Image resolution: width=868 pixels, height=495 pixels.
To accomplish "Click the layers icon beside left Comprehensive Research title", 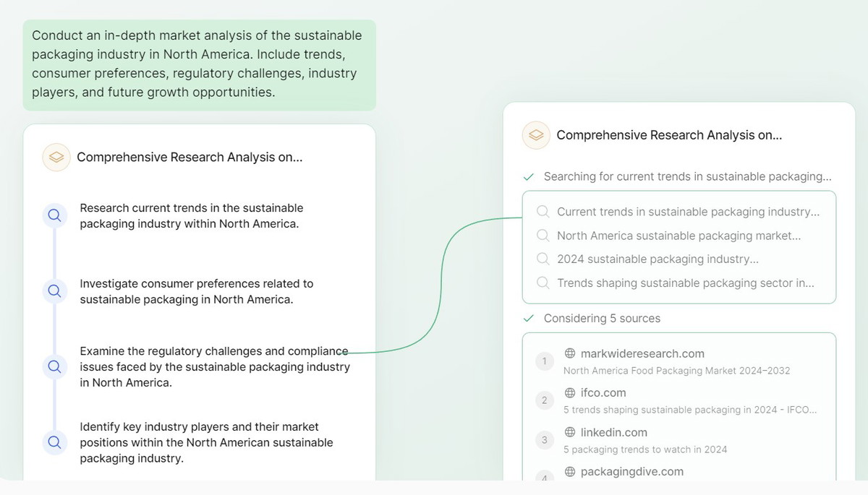I will (56, 157).
